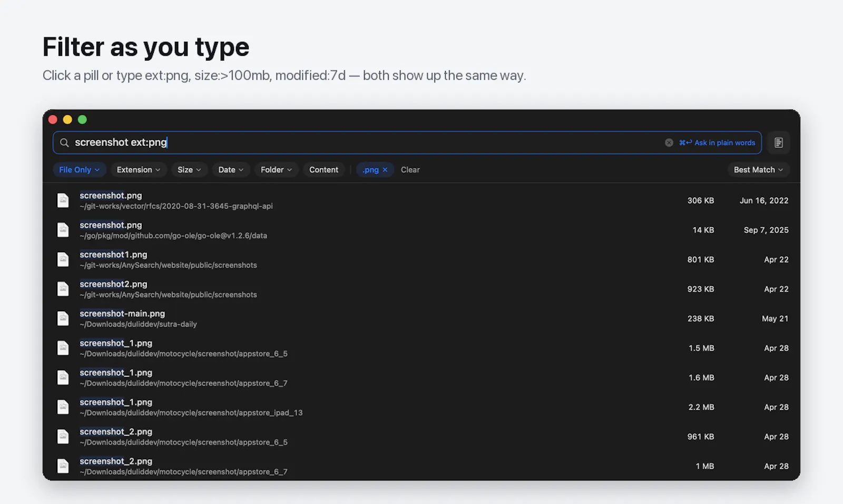
Task: Open the Size filter dropdown
Action: pyautogui.click(x=189, y=170)
